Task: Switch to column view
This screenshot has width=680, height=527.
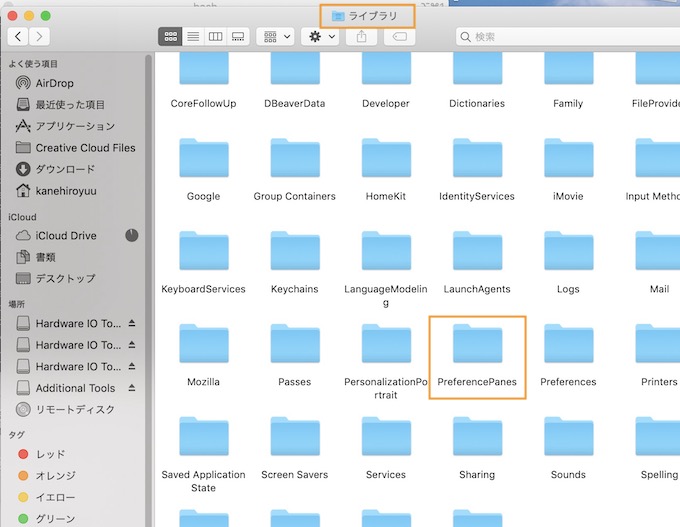Action: 216,36
